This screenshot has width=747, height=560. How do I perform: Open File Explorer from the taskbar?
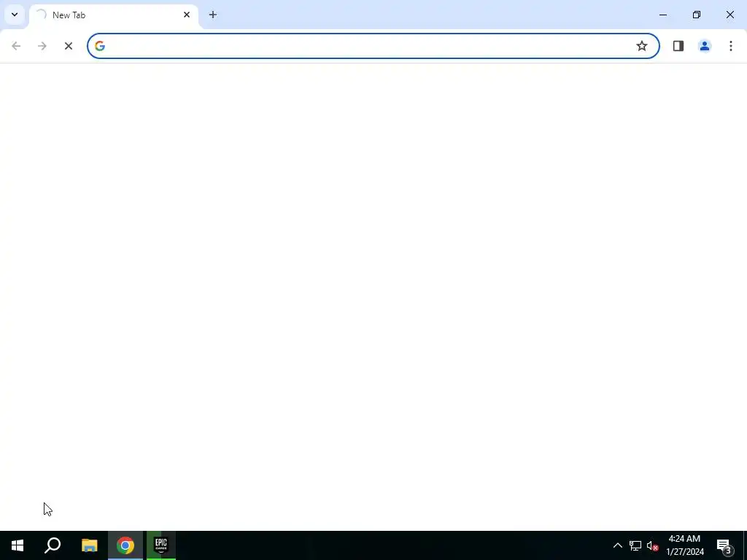pyautogui.click(x=90, y=545)
